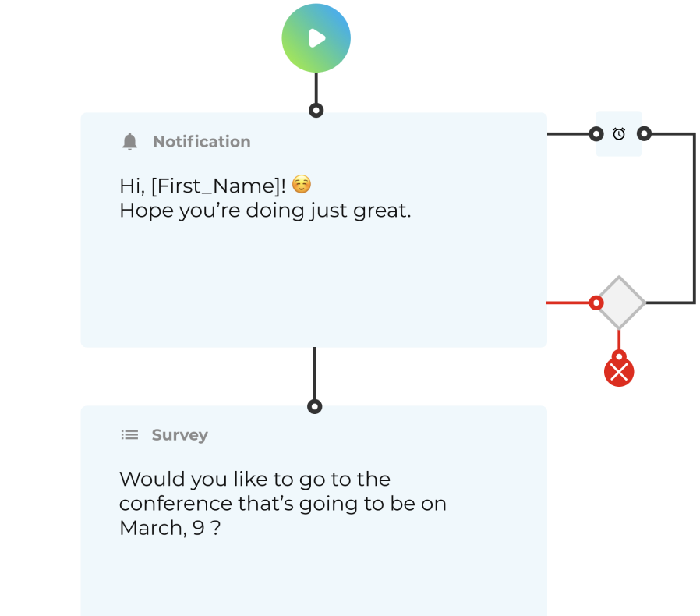Click the smiling emoji in the greeting
This screenshot has width=700, height=616.
coord(302,186)
